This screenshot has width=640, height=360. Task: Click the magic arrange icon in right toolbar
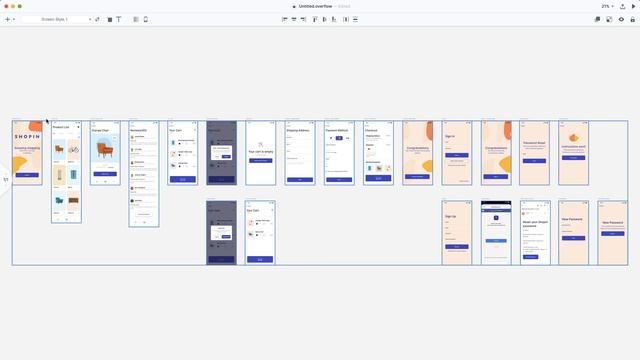609,19
